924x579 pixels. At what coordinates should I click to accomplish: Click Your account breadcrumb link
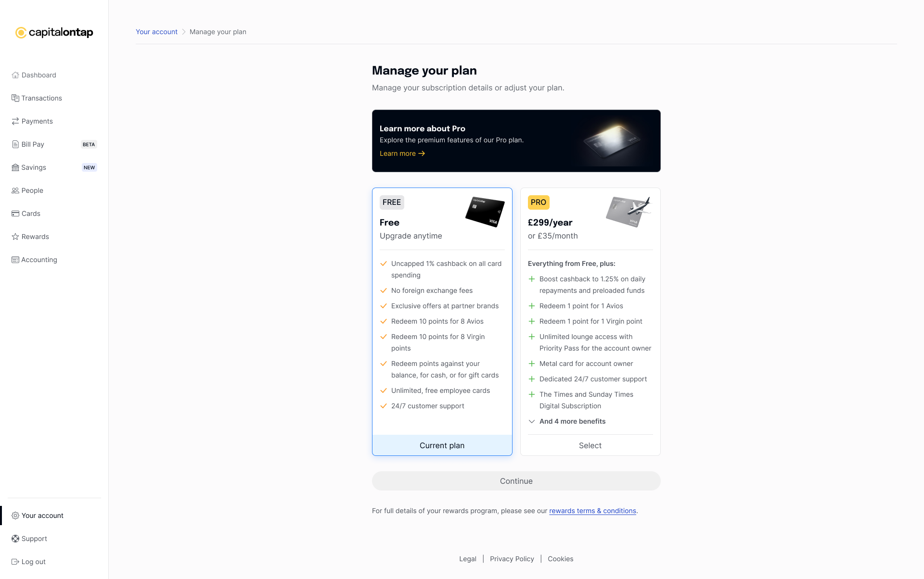point(156,32)
